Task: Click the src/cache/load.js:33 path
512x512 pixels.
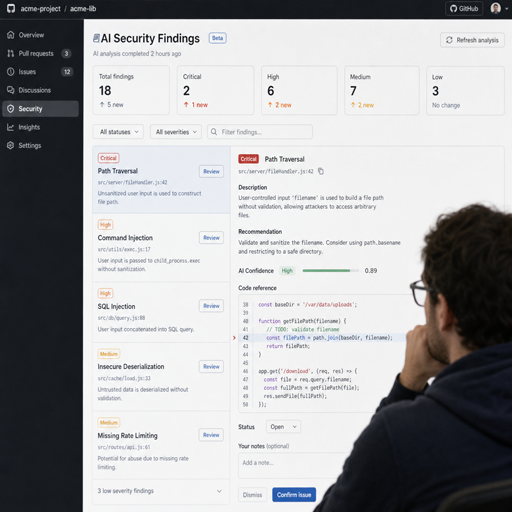Action: coord(124,378)
